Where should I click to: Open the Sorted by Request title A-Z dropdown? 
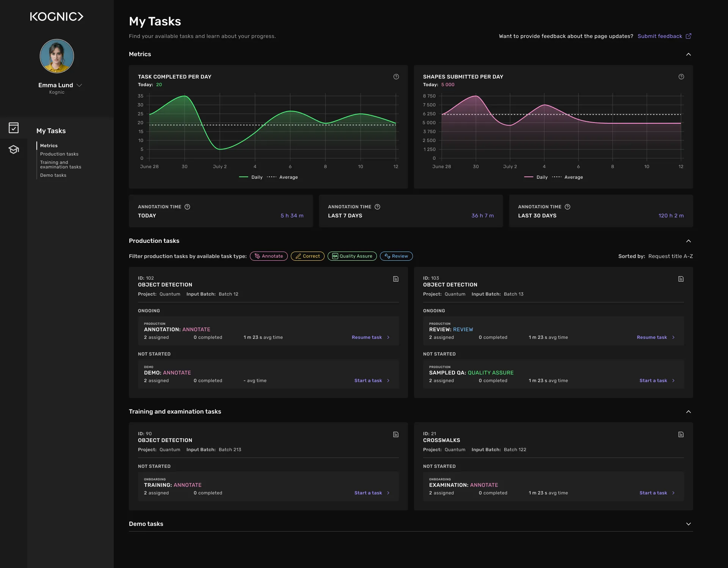[x=670, y=256]
